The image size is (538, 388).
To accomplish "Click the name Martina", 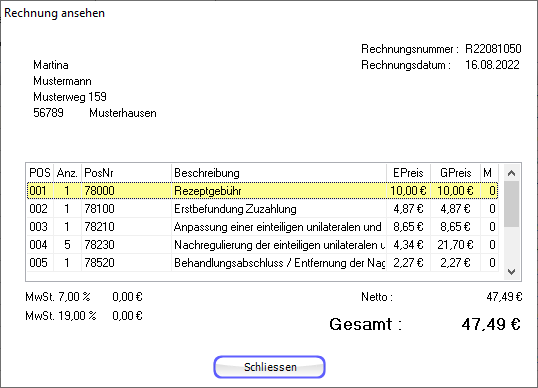I will click(51, 65).
